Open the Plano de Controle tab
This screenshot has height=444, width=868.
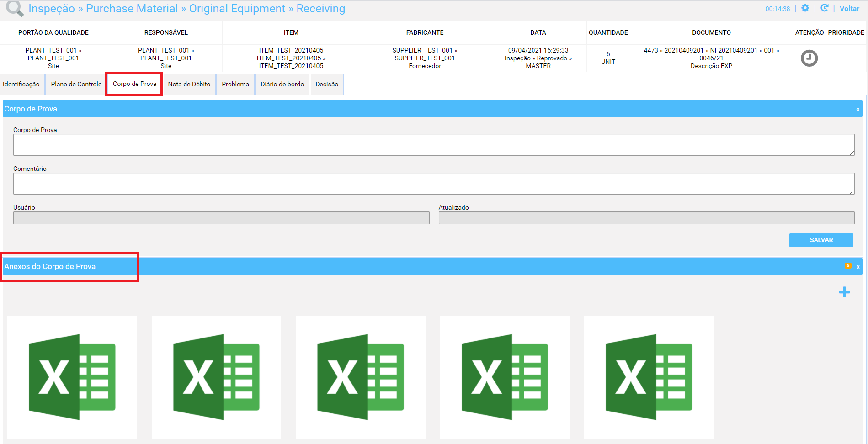pos(76,84)
